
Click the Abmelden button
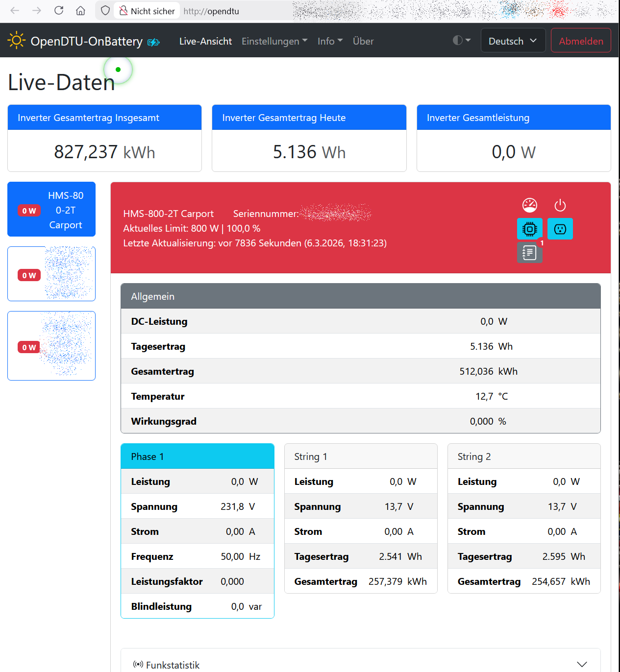[581, 41]
